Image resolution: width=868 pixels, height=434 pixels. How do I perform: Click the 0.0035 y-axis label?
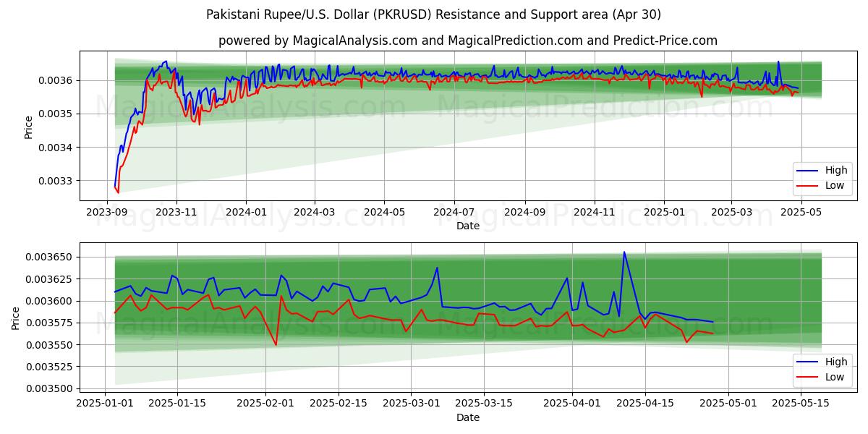(x=57, y=114)
